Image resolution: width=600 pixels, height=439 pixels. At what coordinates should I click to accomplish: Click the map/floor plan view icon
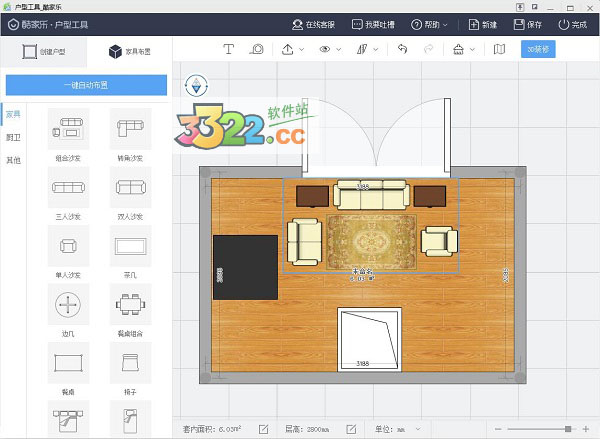coord(500,48)
